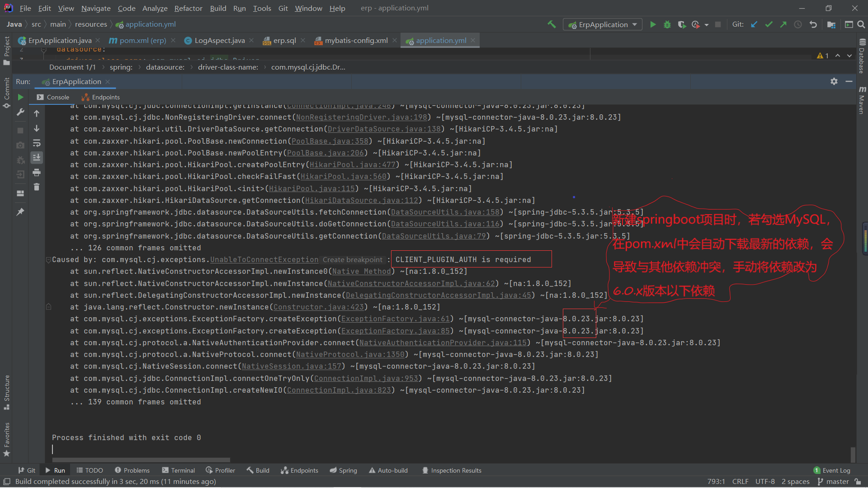Start debugging with the bug icon
868x488 pixels.
(x=667, y=25)
